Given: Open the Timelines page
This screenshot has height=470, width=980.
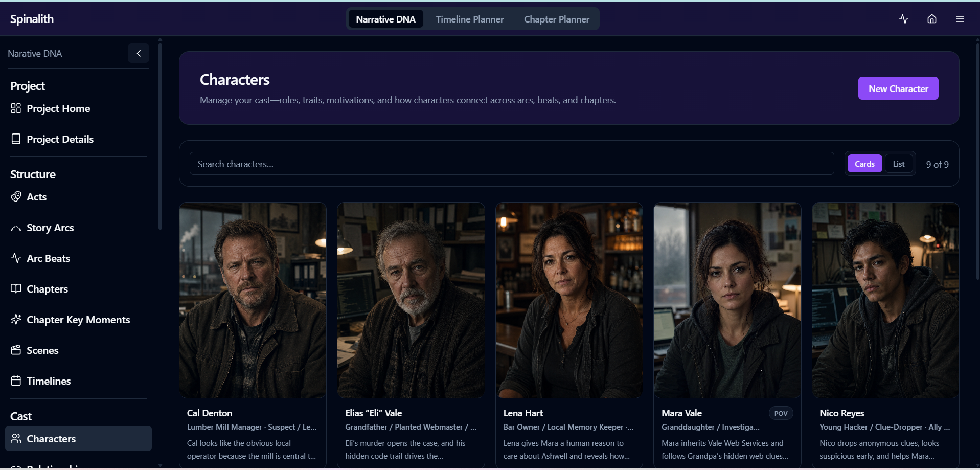Looking at the screenshot, I should [78, 381].
